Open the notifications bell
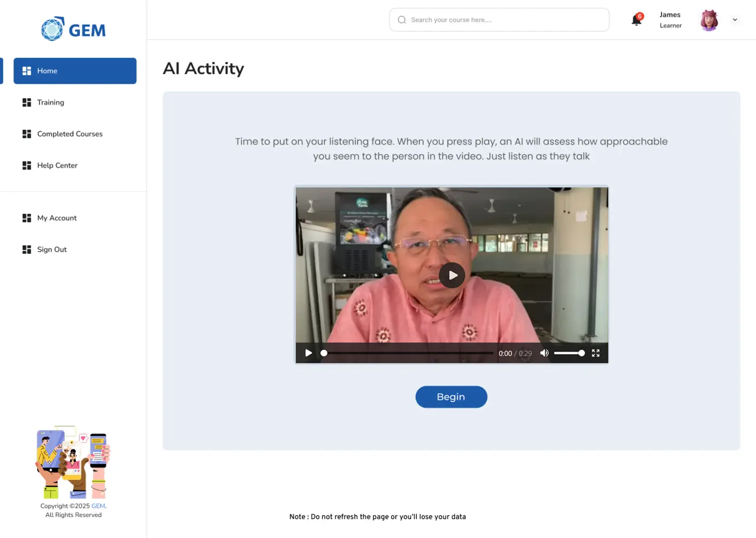Screen dimensions: 756x538 (637, 20)
